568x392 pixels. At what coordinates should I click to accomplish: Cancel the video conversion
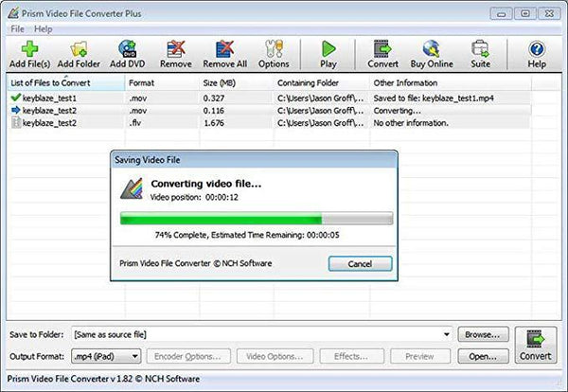tap(360, 264)
